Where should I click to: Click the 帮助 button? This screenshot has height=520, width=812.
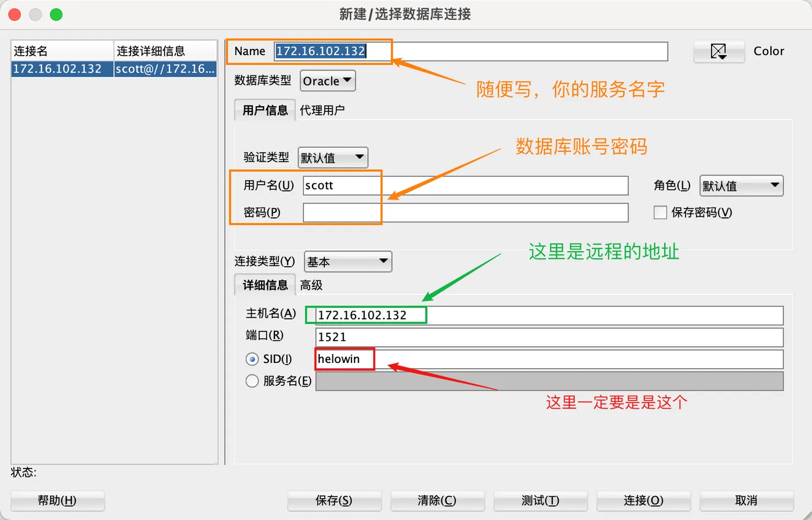(x=57, y=501)
